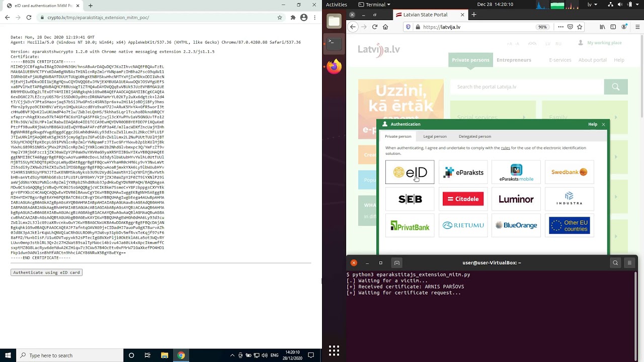Bookmark the crypto.lv page with star icon
This screenshot has width=644, height=362.
(280, 17)
